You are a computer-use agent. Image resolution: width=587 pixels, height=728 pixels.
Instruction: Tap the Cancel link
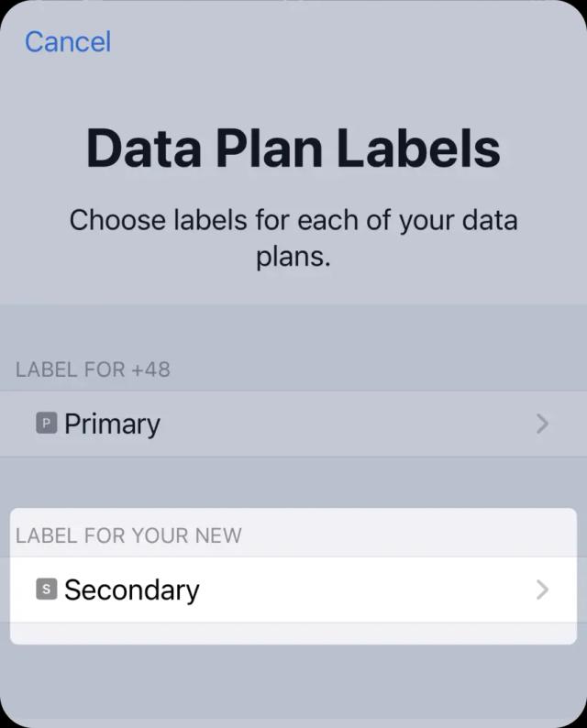68,42
